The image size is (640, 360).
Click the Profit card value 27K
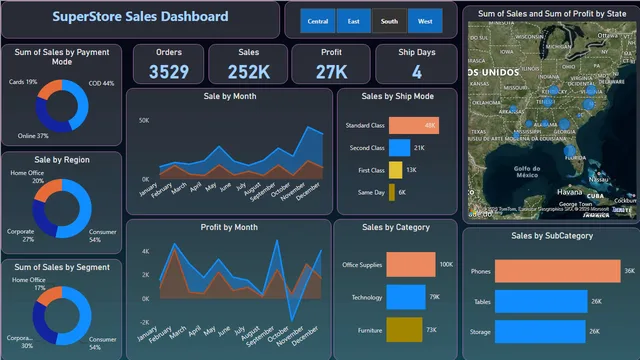click(331, 72)
